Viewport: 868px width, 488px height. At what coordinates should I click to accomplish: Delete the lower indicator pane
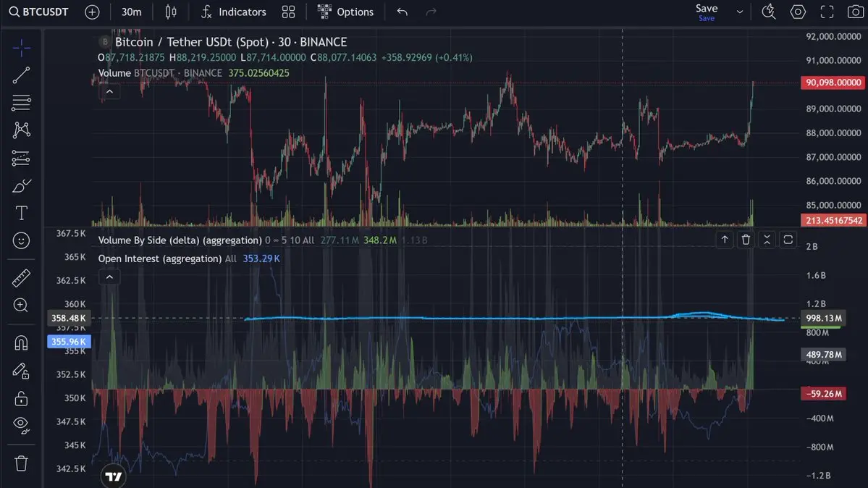746,240
